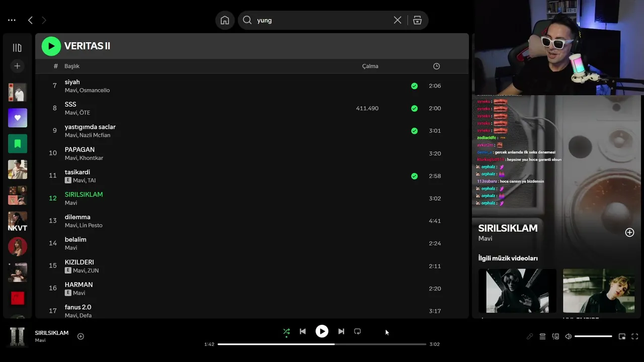Resume playback with the play button
The width and height of the screenshot is (644, 362).
[x=322, y=331]
